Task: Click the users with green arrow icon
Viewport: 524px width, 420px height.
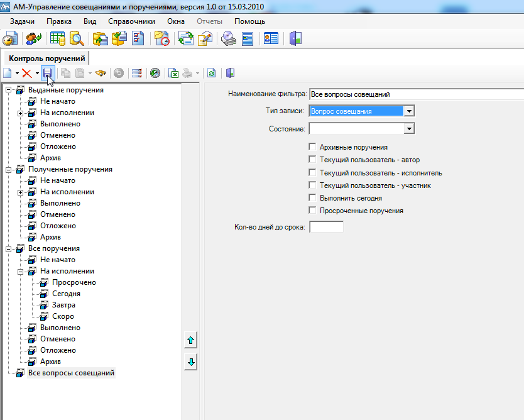Action: click(34, 39)
